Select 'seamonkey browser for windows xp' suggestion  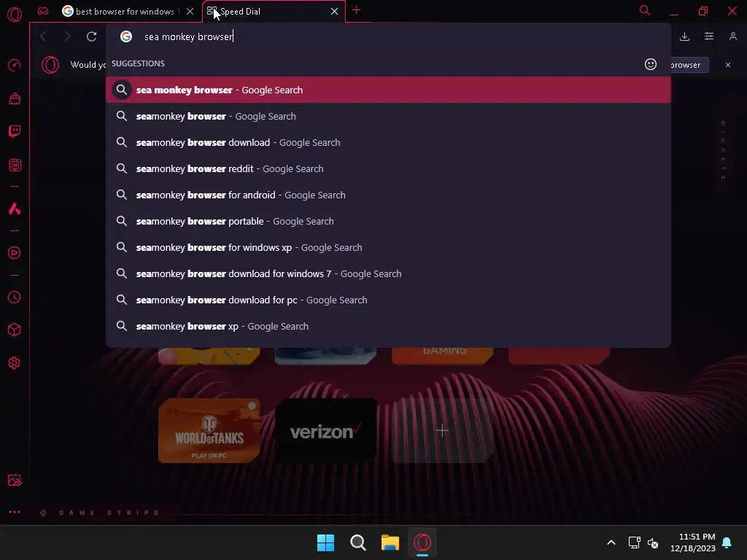click(388, 248)
